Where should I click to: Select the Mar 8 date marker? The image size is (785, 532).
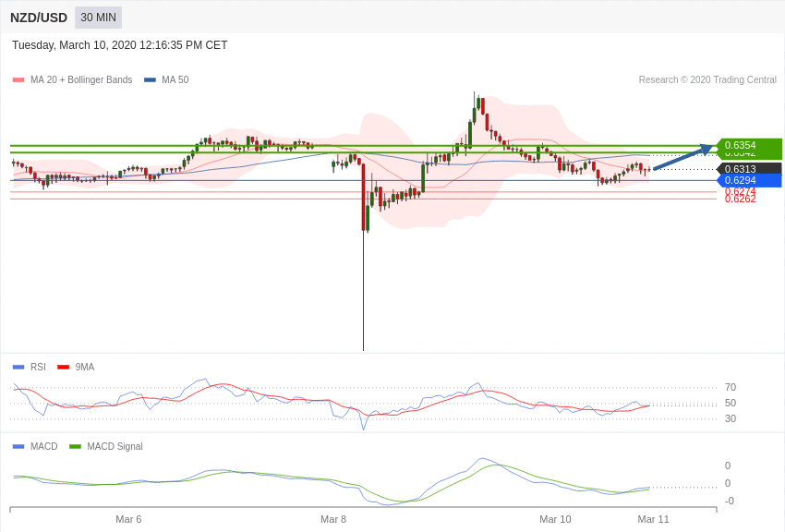(x=333, y=519)
